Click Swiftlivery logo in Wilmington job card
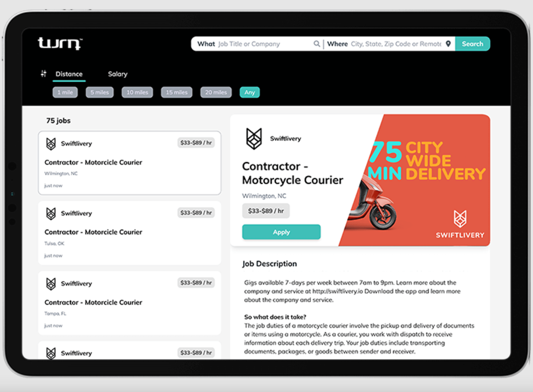This screenshot has width=533, height=392. tap(51, 144)
